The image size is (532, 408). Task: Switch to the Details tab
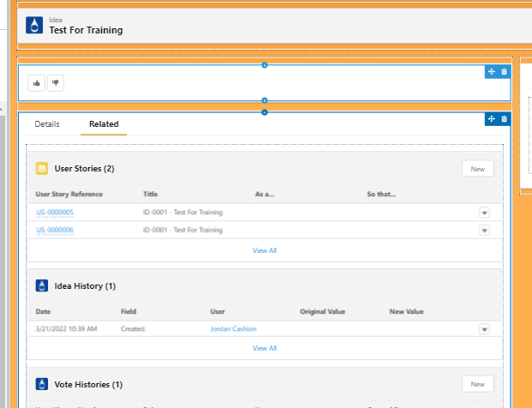pyautogui.click(x=47, y=124)
